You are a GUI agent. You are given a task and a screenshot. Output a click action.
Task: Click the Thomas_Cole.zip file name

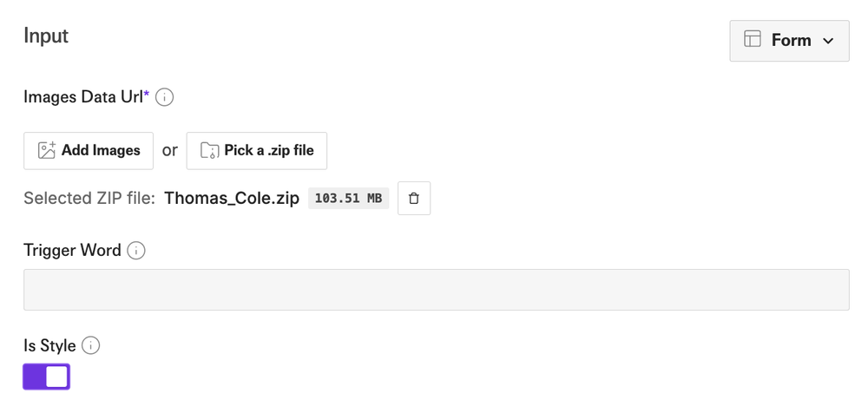[232, 199]
